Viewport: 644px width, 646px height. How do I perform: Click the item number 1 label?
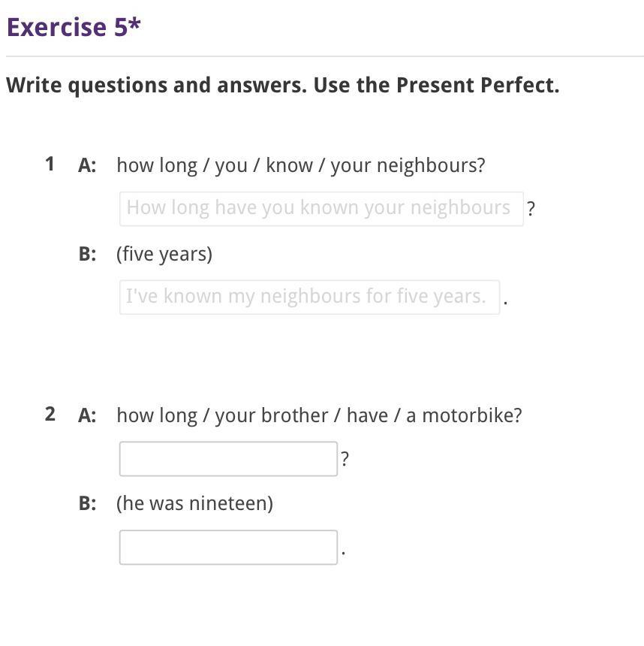[50, 164]
